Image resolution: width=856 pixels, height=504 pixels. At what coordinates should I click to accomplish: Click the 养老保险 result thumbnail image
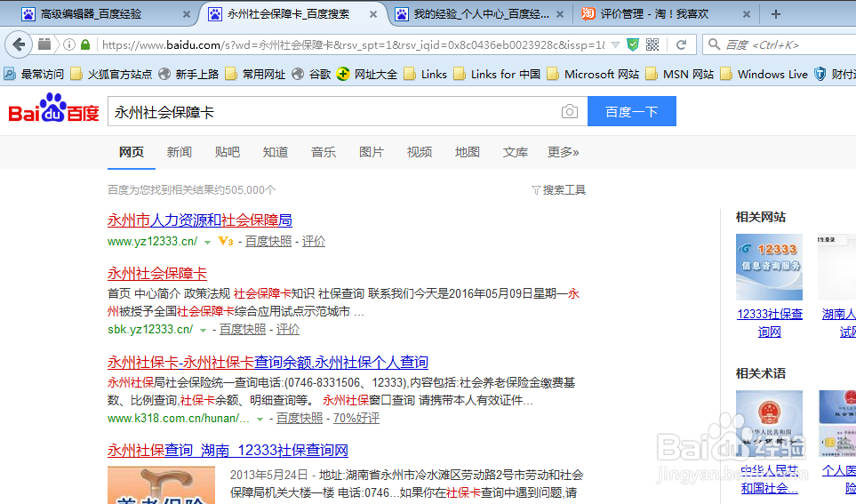tap(161, 485)
